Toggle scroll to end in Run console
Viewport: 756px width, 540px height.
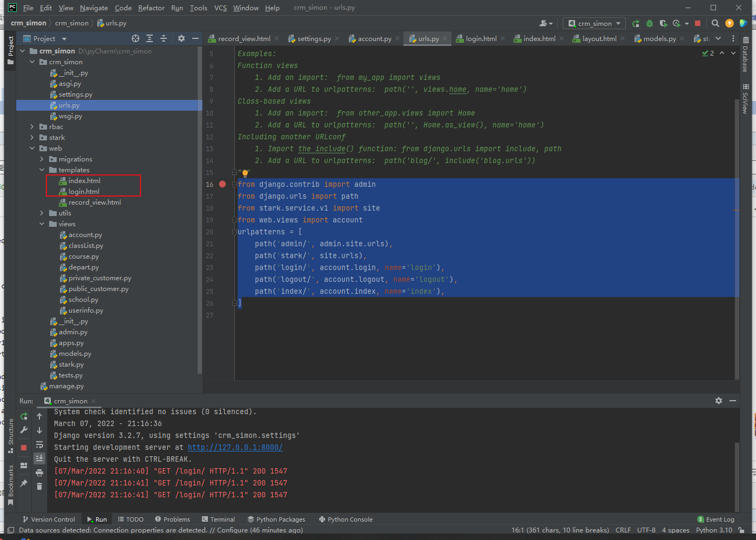coord(39,458)
